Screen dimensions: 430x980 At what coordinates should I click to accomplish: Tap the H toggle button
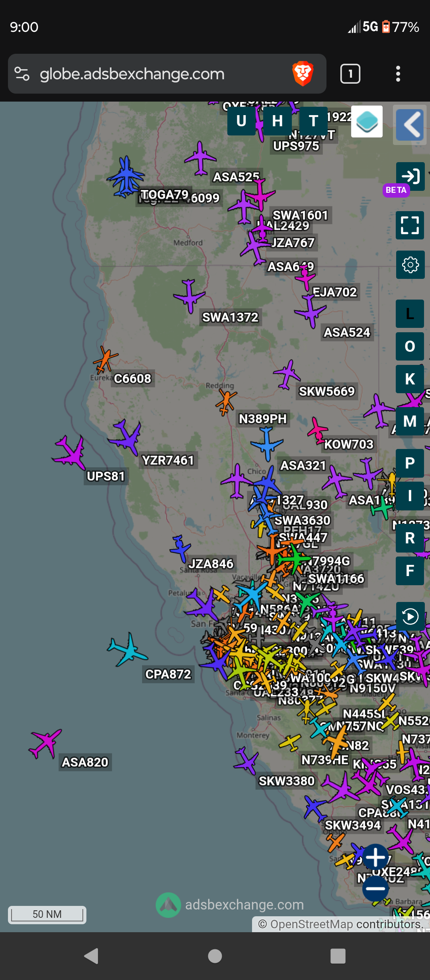coord(278,121)
